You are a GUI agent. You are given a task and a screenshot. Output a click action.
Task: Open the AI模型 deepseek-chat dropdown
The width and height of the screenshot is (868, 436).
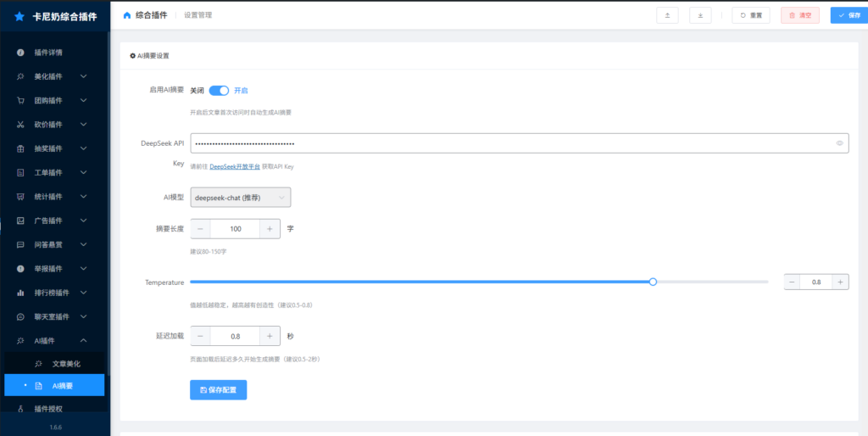coord(241,197)
